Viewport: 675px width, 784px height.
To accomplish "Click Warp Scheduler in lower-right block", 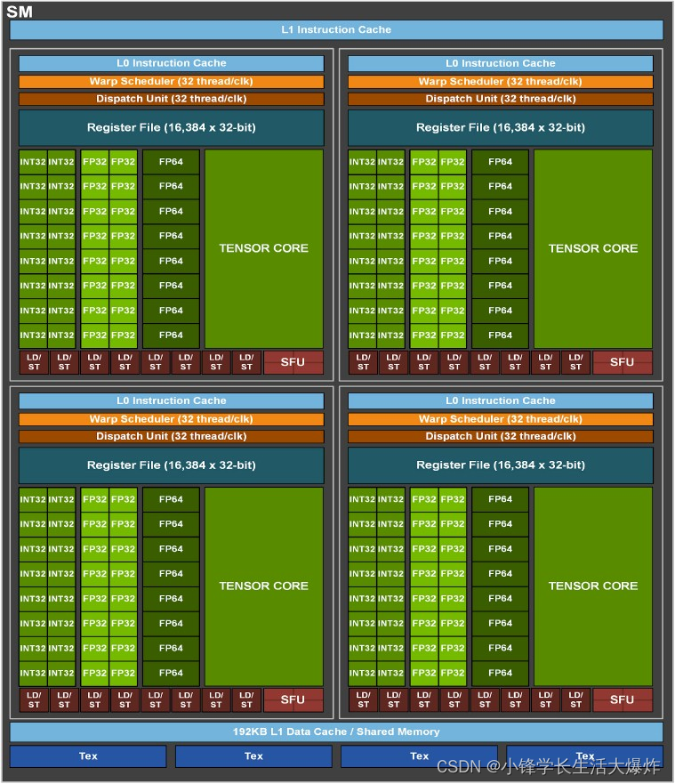I will click(501, 419).
